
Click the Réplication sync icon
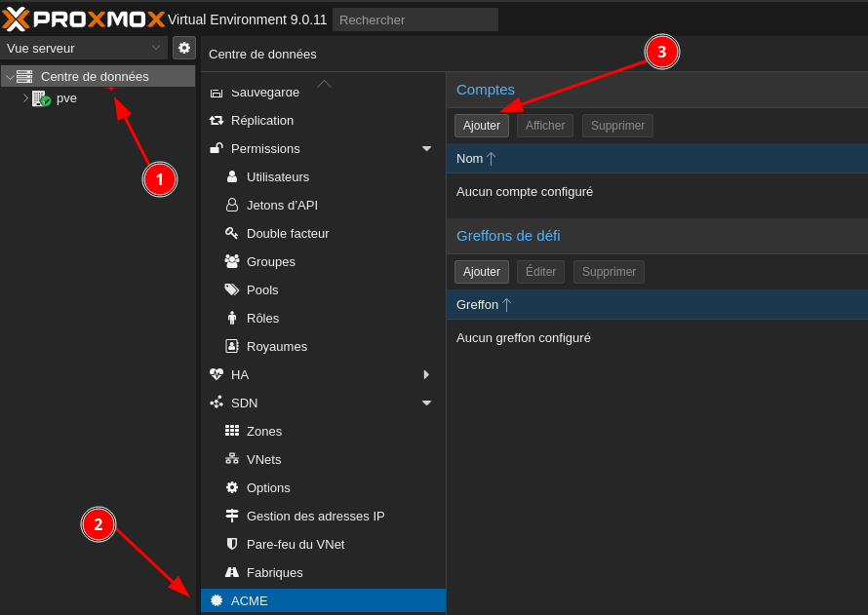[x=217, y=120]
